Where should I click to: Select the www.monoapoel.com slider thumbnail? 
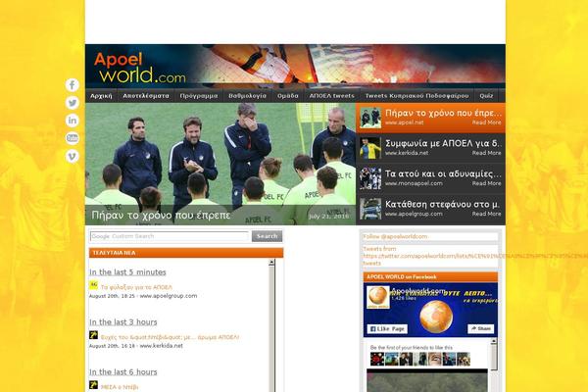point(370,178)
